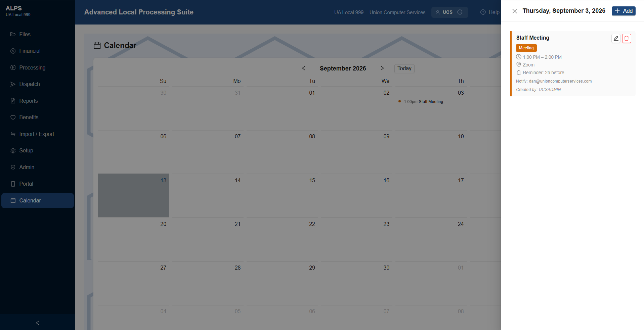Click the clock icon beside event time
This screenshot has height=330, width=644.
519,57
